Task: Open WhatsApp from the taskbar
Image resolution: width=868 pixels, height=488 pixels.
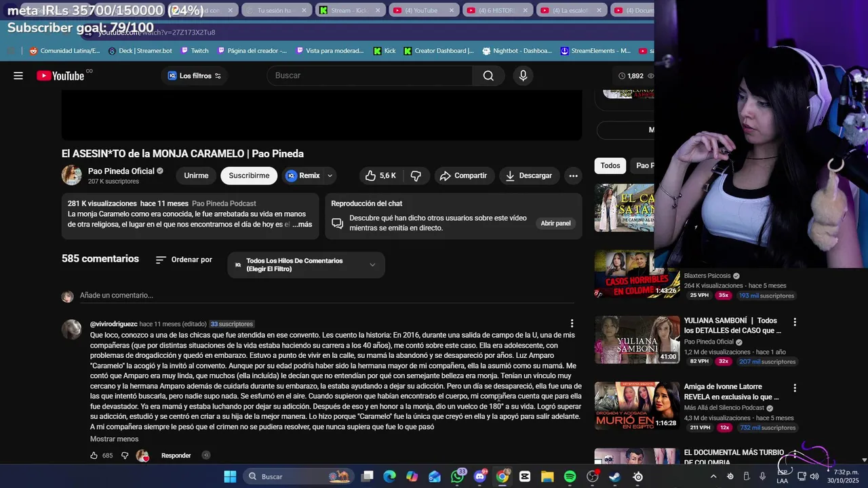Action: (458, 476)
